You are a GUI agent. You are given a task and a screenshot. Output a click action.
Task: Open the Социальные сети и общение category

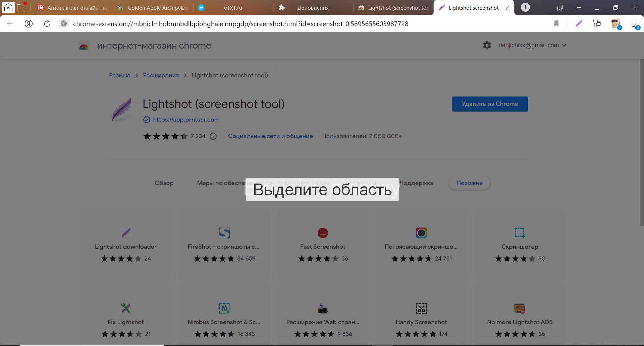[x=270, y=136]
